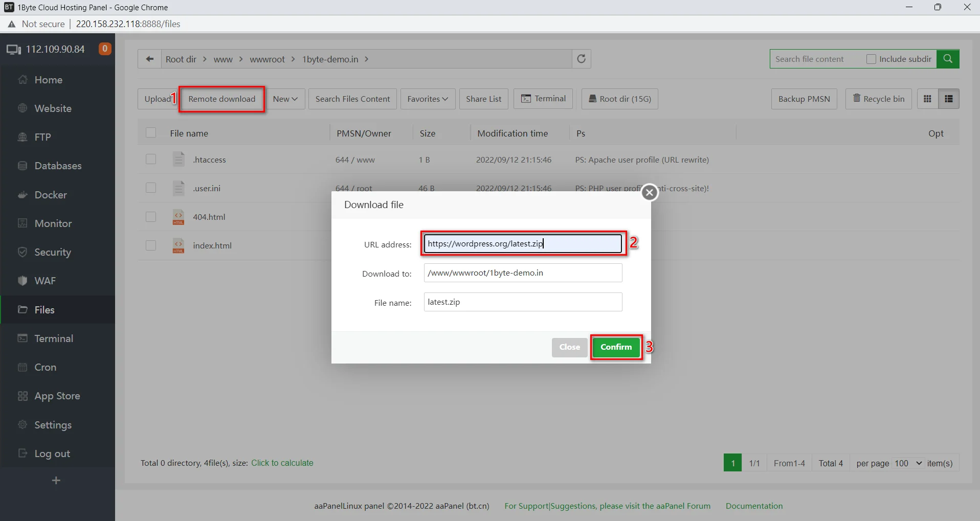Click the plus icon below Log out
The height and width of the screenshot is (521, 980).
tap(56, 480)
